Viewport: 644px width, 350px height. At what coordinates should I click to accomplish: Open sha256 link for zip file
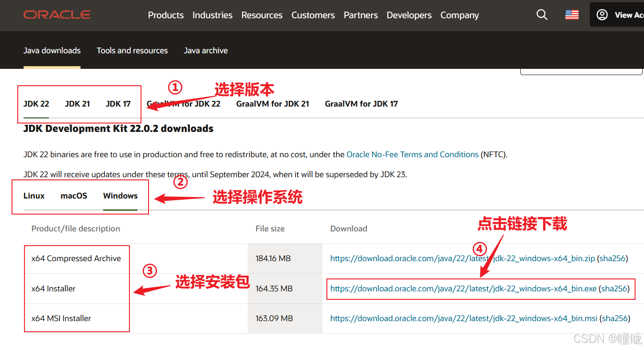tap(613, 259)
